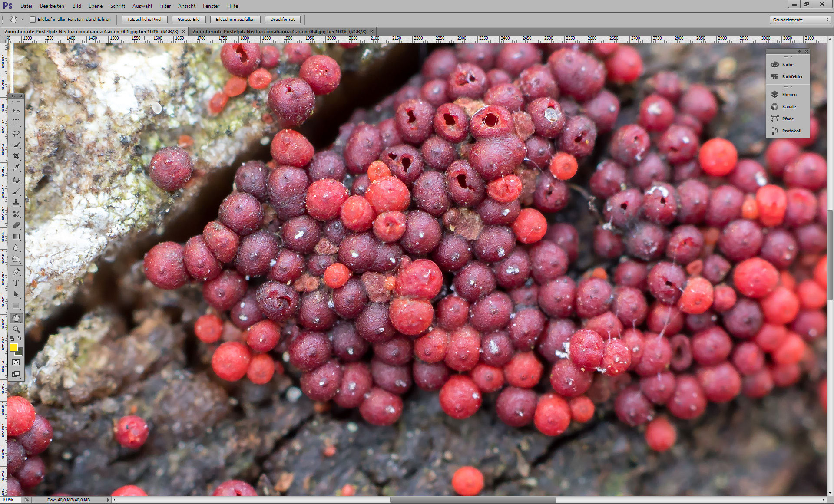Open the Grundelemente workspace dropdown
Viewport: 834px width, 504px height.
pyautogui.click(x=800, y=20)
